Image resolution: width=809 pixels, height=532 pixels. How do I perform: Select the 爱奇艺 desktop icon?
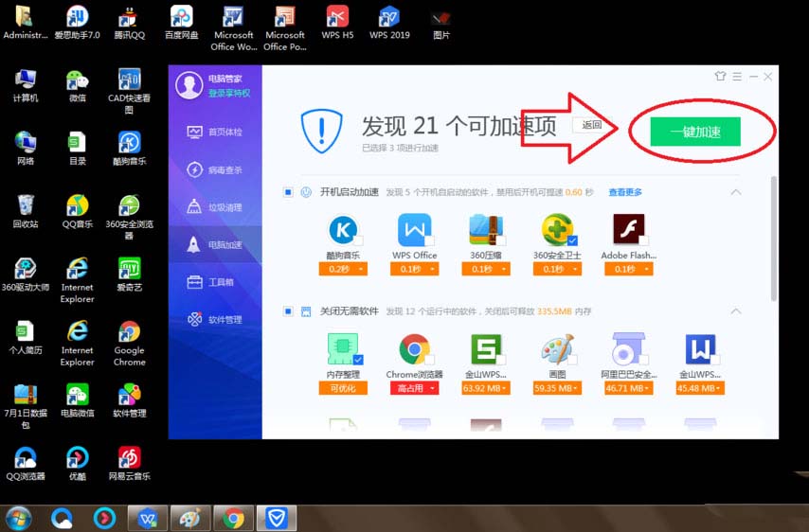(129, 275)
